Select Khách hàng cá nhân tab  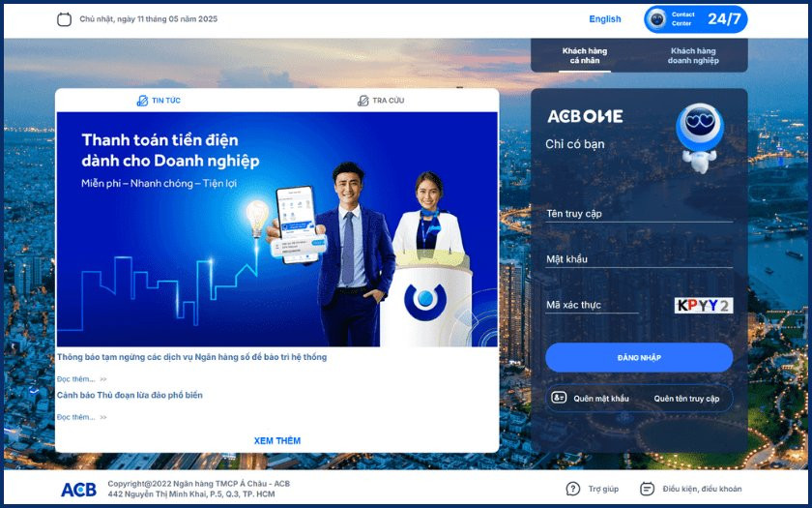point(584,55)
